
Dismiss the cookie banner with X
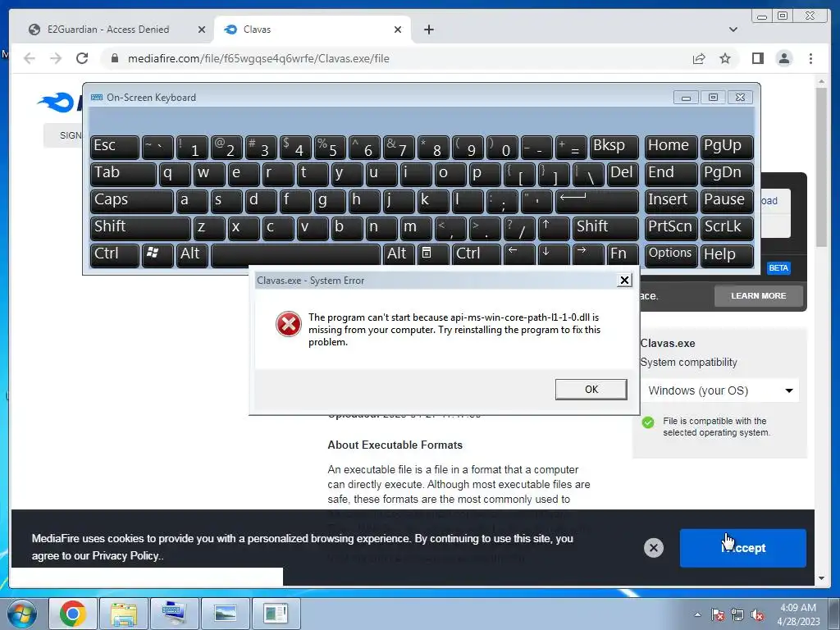653,547
